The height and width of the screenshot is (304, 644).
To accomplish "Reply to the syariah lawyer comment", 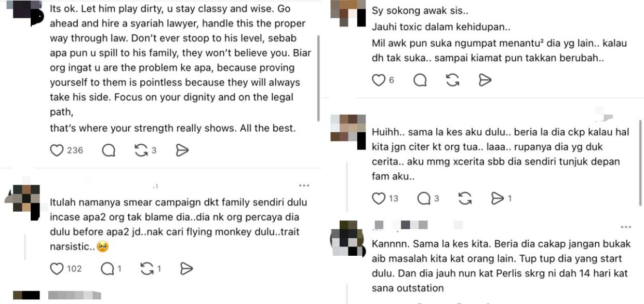I will 109,150.
